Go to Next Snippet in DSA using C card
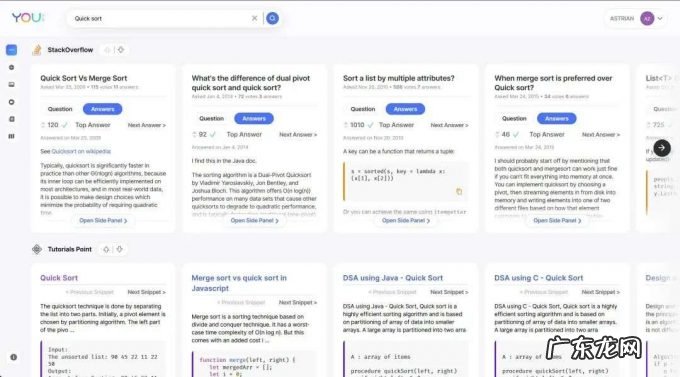680x377 pixels. pyautogui.click(x=601, y=292)
